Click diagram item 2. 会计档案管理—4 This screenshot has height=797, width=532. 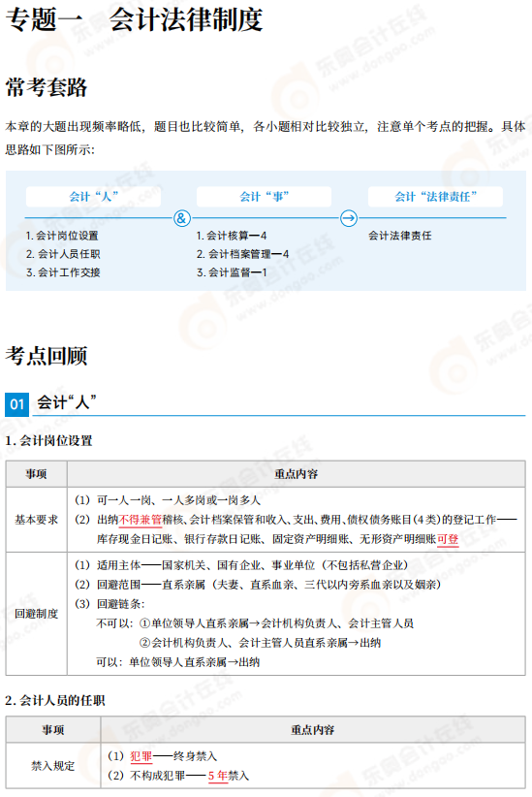243,254
